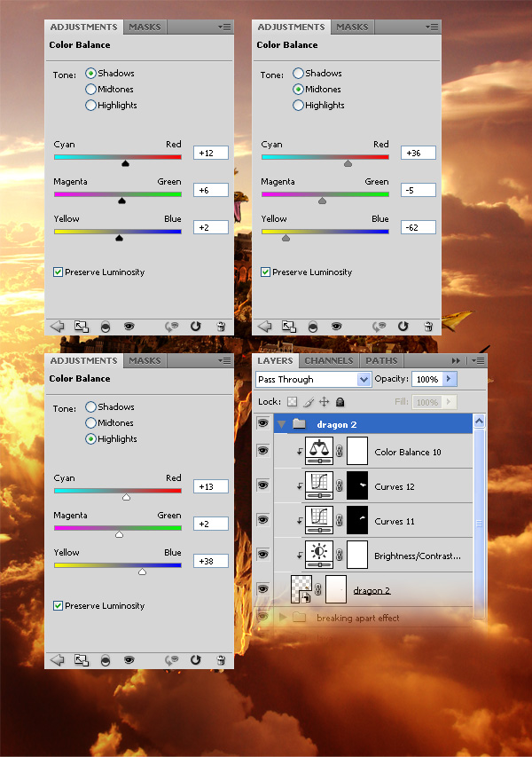
Task: Click the Cyan/Red slider handle at +12
Action: pyautogui.click(x=125, y=163)
